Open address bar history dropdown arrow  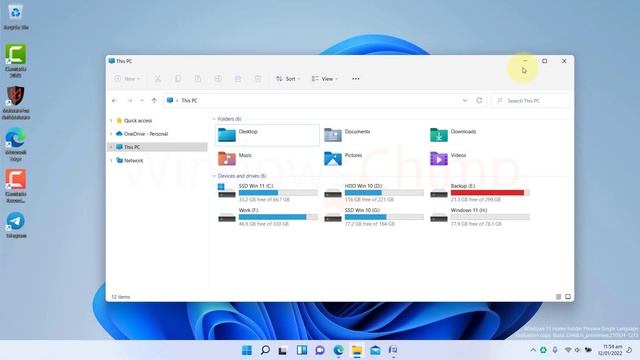tap(464, 100)
